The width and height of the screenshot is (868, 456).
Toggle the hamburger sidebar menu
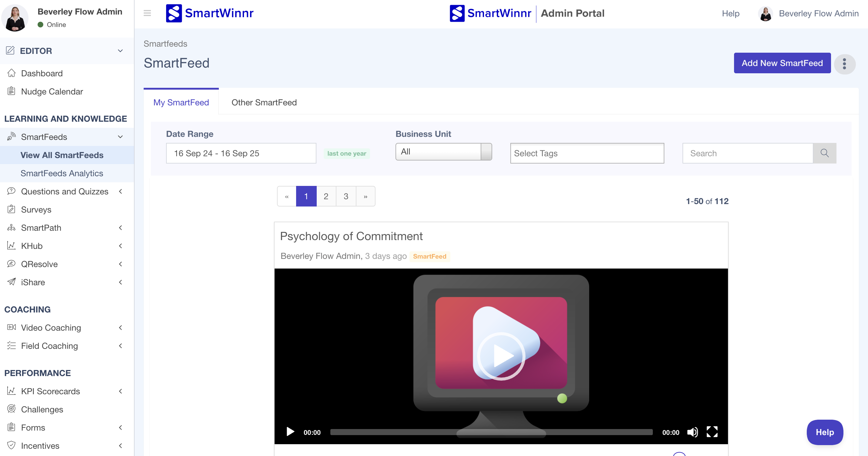(147, 13)
